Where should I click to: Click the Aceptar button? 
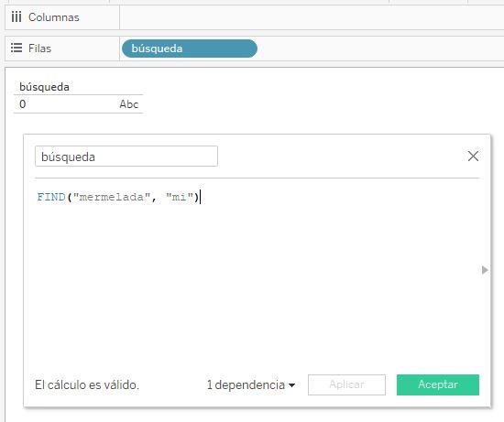pos(438,384)
